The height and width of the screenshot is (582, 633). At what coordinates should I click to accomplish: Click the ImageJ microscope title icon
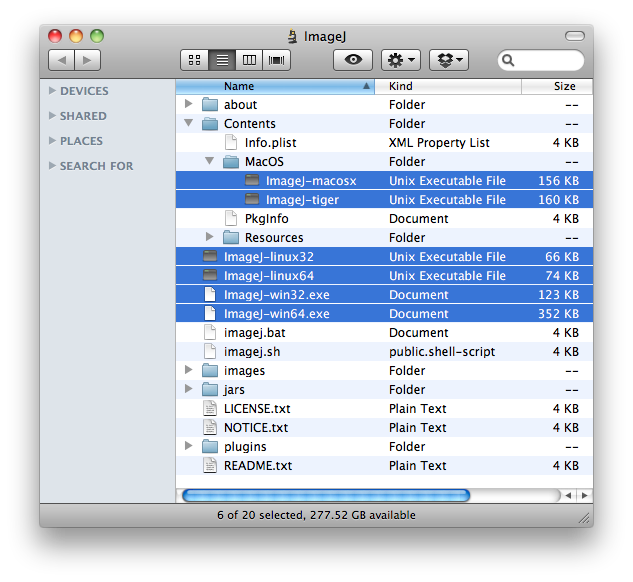293,36
